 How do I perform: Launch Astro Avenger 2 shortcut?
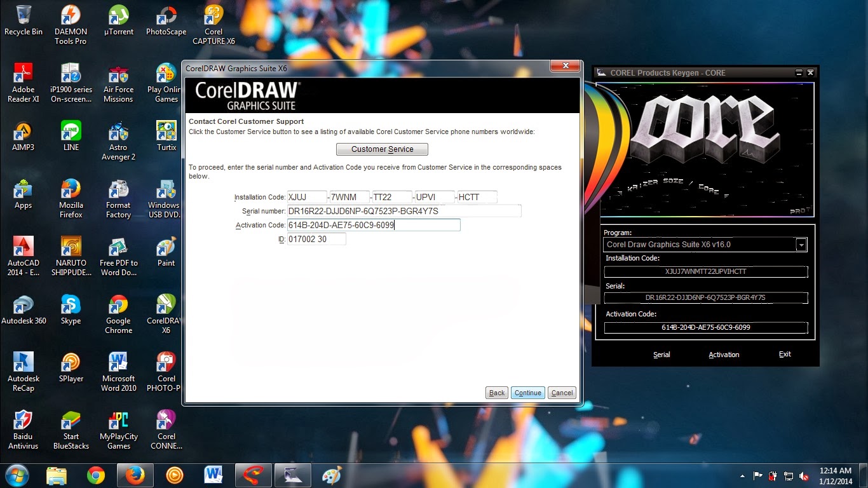118,140
